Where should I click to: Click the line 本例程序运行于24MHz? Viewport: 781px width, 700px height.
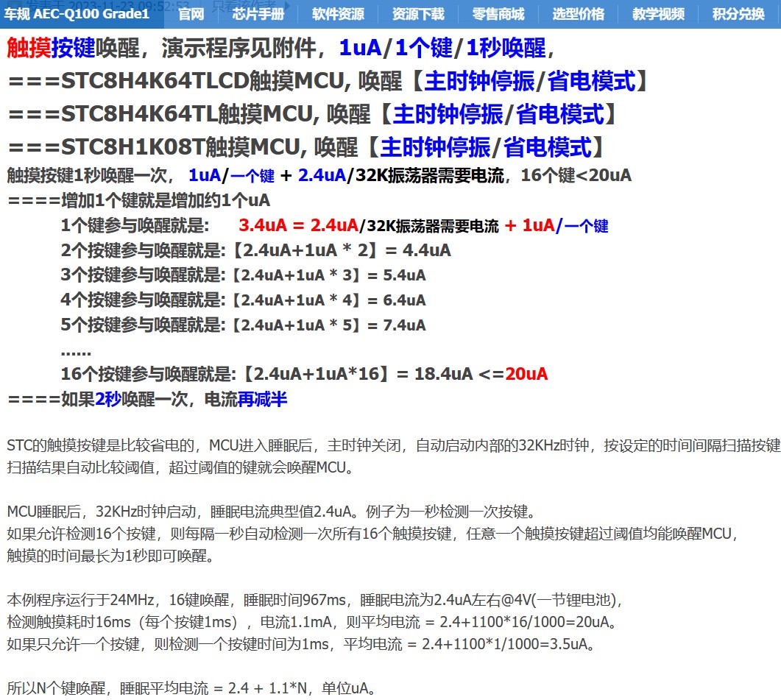pyautogui.click(x=315, y=599)
